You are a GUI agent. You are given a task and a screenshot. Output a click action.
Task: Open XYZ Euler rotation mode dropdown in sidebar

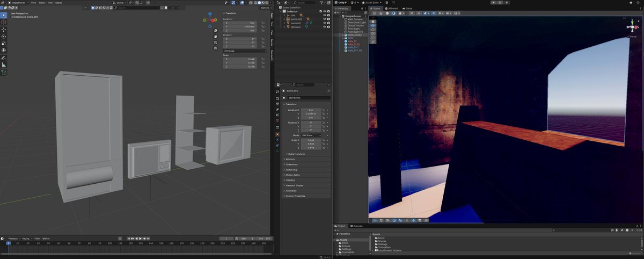245,51
